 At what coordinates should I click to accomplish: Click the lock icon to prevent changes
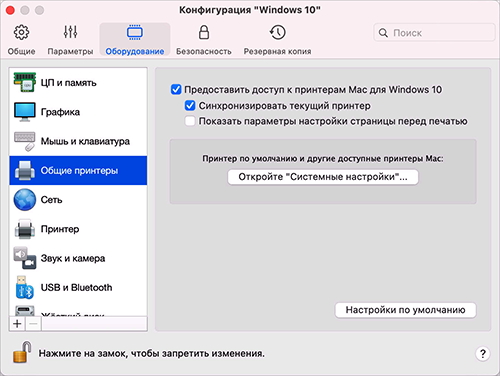[x=22, y=352]
